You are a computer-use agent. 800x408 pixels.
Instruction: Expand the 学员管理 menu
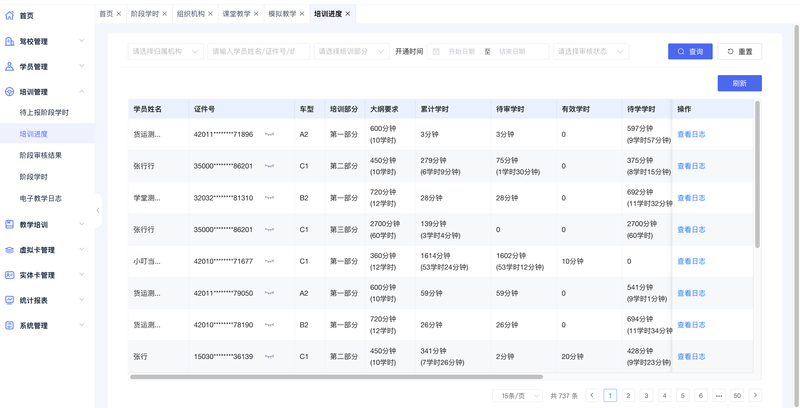tap(82, 66)
